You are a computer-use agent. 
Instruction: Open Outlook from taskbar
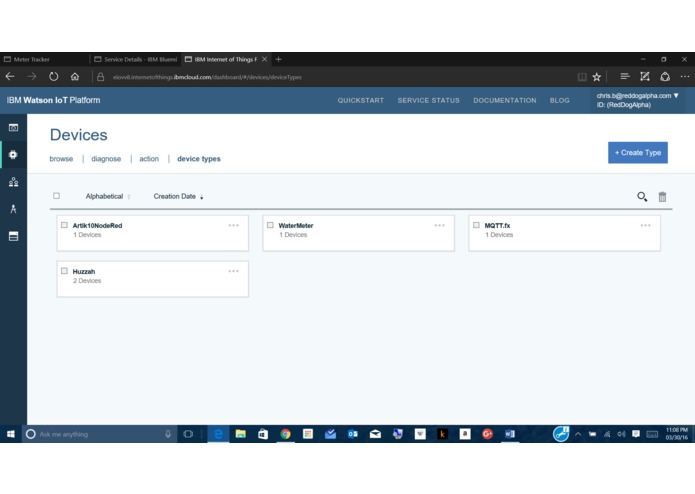point(353,434)
